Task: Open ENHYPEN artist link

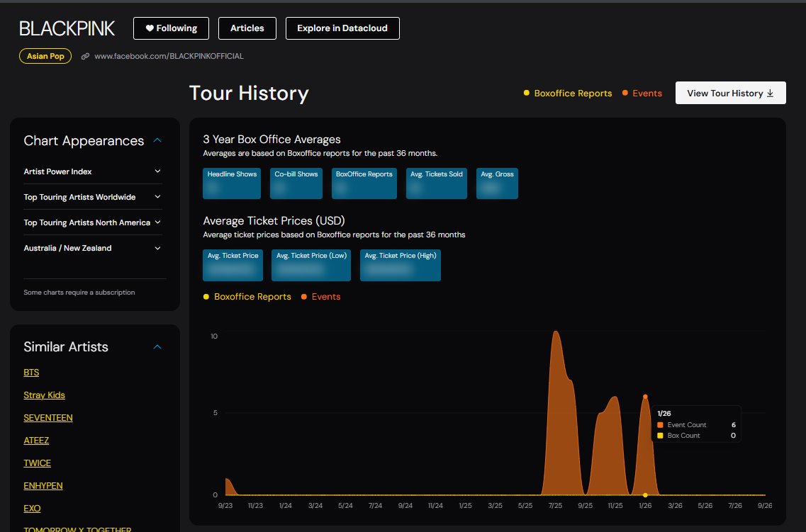Action: coord(43,485)
